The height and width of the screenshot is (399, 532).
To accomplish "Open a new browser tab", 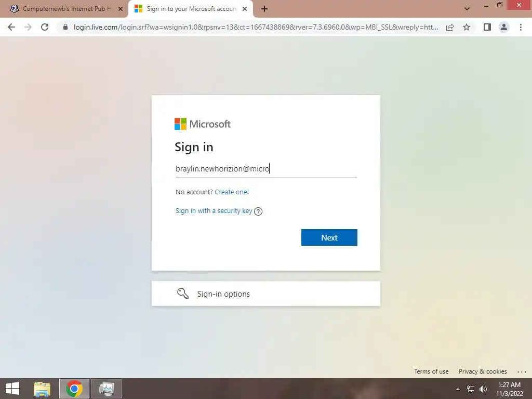I will (264, 9).
